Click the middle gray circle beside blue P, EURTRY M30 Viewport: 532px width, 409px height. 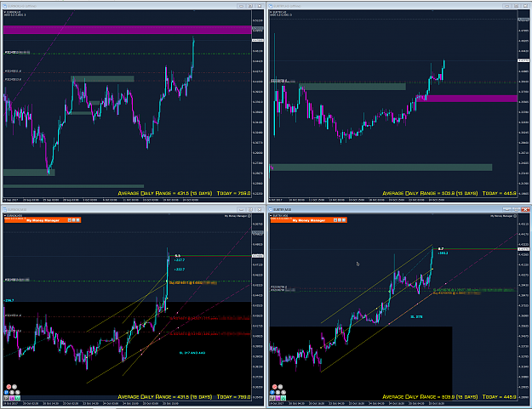pos(277,392)
